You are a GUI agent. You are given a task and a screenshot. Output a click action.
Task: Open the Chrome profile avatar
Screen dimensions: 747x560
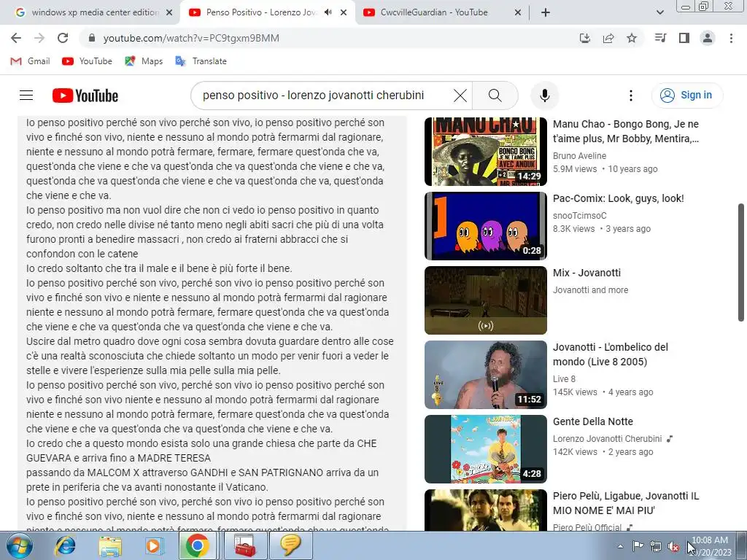[708, 38]
